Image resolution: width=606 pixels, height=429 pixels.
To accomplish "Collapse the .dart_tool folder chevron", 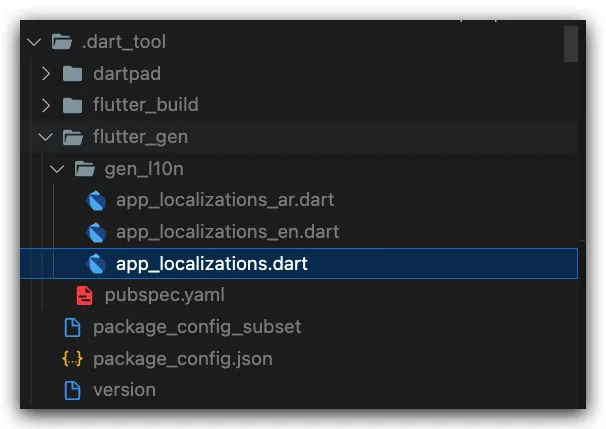I will coord(34,42).
